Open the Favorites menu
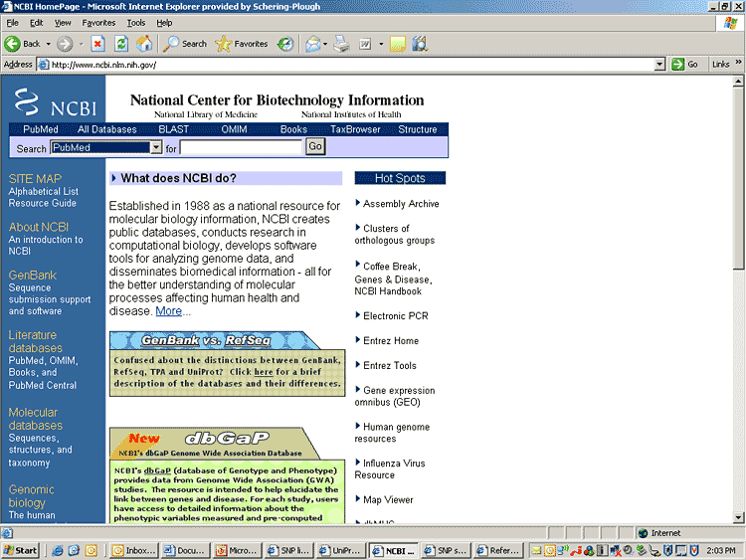Screen dimensions: 746x560 pyautogui.click(x=98, y=23)
